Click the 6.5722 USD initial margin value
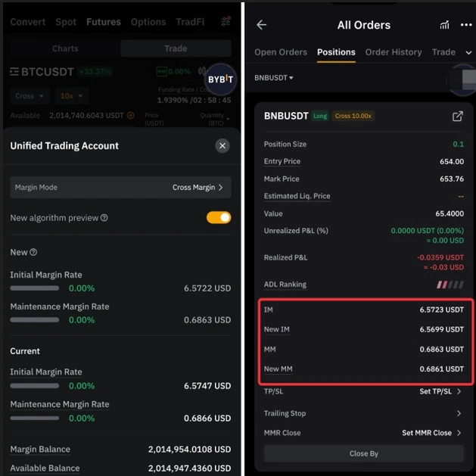 point(207,288)
